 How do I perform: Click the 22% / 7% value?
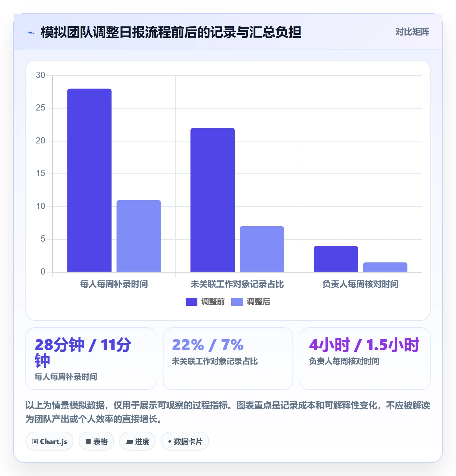coord(208,345)
